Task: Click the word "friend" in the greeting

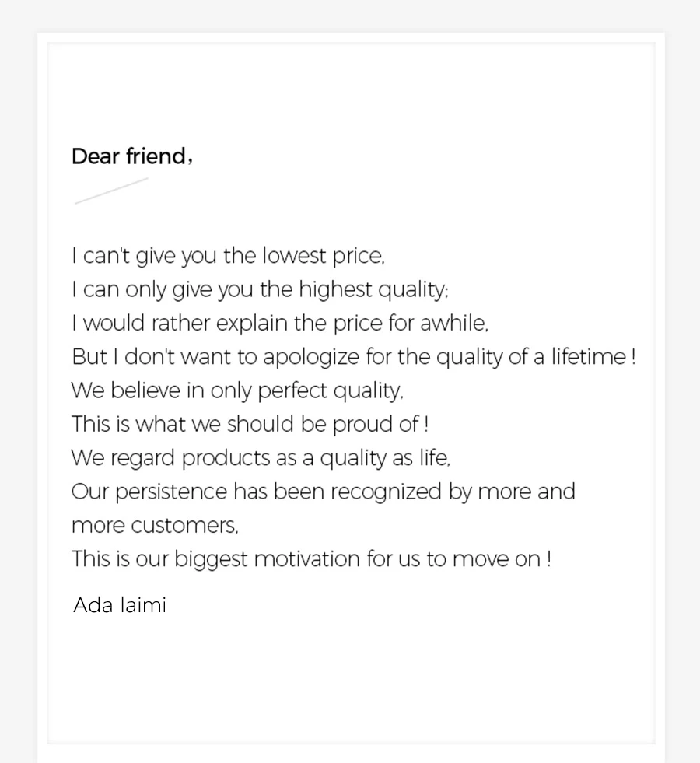Action: pyautogui.click(x=156, y=156)
